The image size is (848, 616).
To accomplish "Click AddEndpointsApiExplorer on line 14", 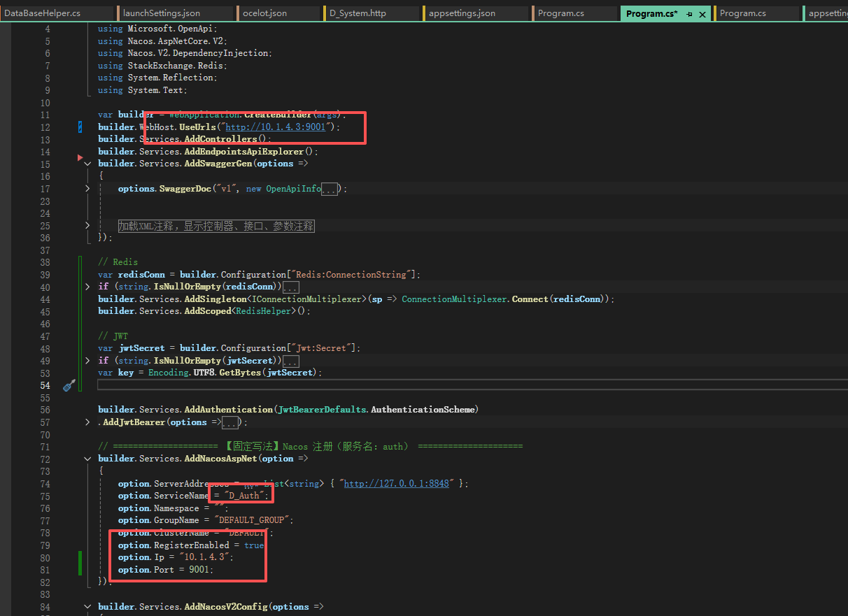I will tap(243, 152).
